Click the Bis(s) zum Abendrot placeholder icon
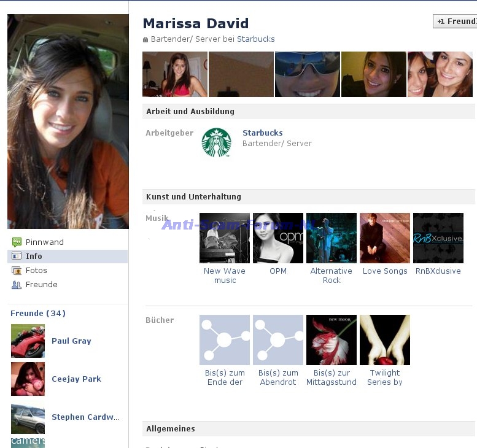The width and height of the screenshot is (477, 448). (277, 340)
